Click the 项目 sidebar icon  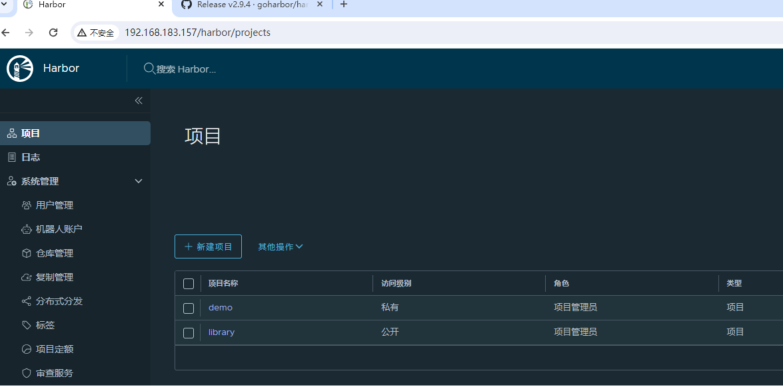[x=11, y=133]
